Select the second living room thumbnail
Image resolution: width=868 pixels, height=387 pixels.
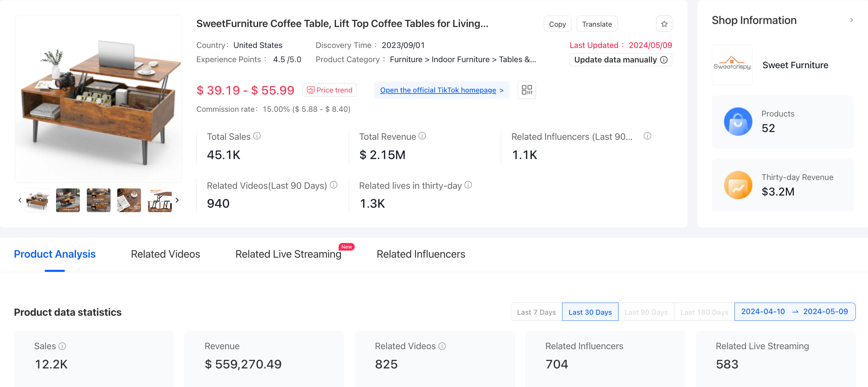pyautogui.click(x=68, y=200)
